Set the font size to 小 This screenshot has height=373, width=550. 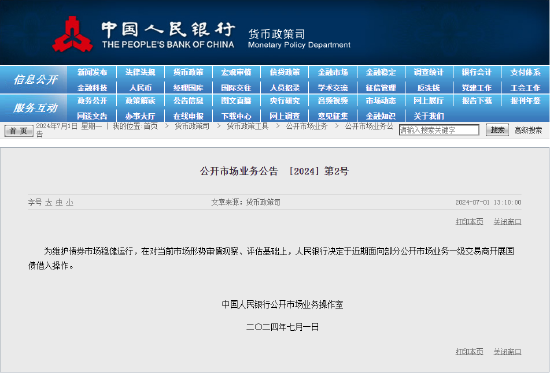(x=70, y=202)
